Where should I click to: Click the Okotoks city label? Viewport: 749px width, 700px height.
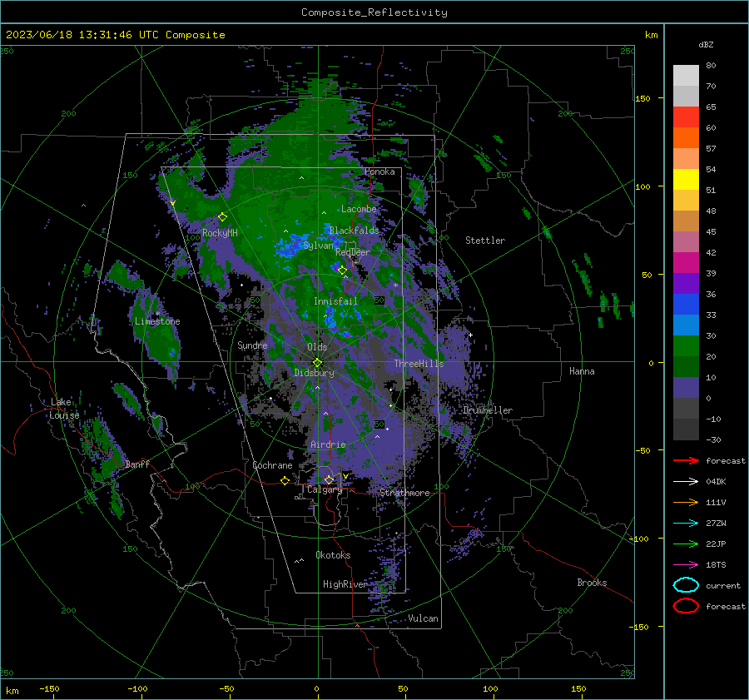click(333, 555)
